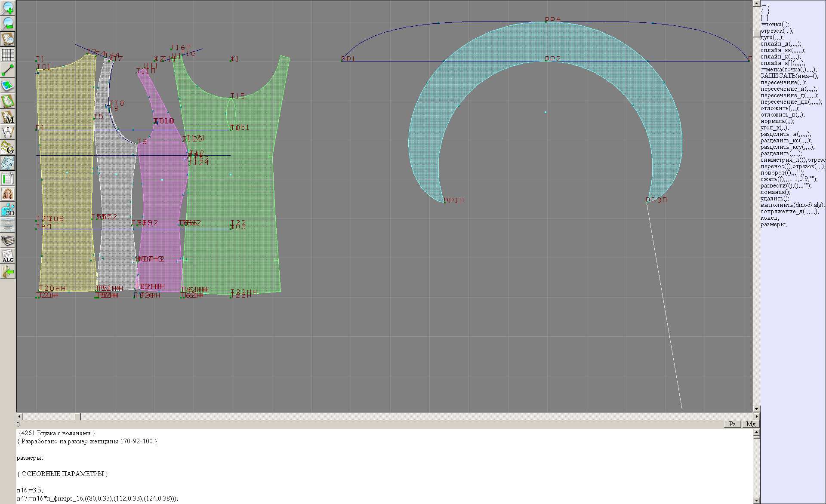
Task: Click code line 'п16:=3.5;' in editor
Action: pyautogui.click(x=30, y=490)
